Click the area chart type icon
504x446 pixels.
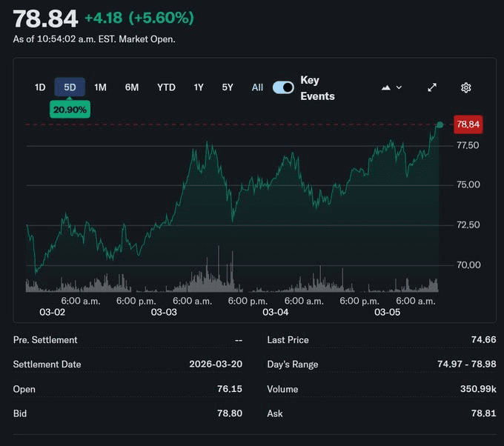pyautogui.click(x=385, y=87)
